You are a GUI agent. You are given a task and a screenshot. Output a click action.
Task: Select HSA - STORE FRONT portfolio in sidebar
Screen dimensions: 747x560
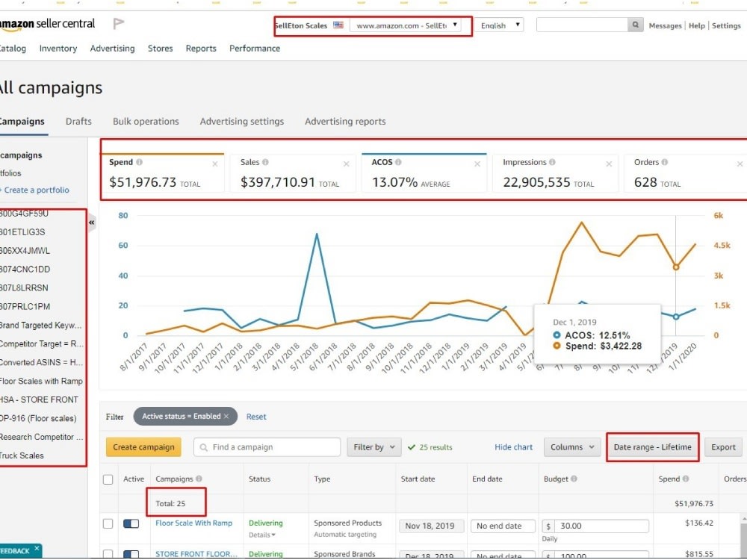tap(39, 399)
